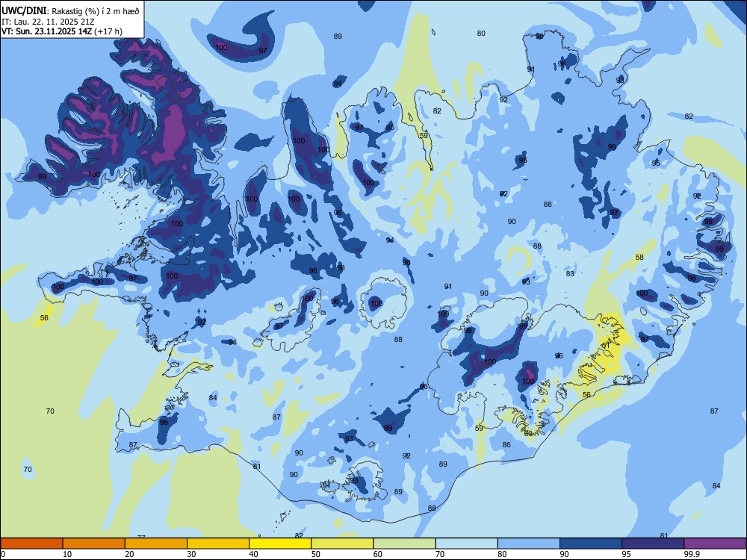The width and height of the screenshot is (747, 560).
Task: Select the 80–90 medium blue legend swatch
Action: (x=529, y=544)
